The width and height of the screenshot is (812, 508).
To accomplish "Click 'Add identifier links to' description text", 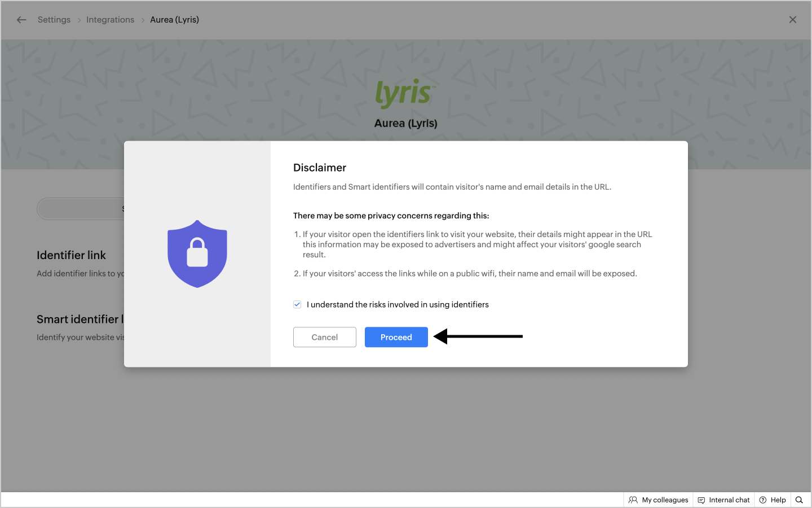I will (x=80, y=274).
